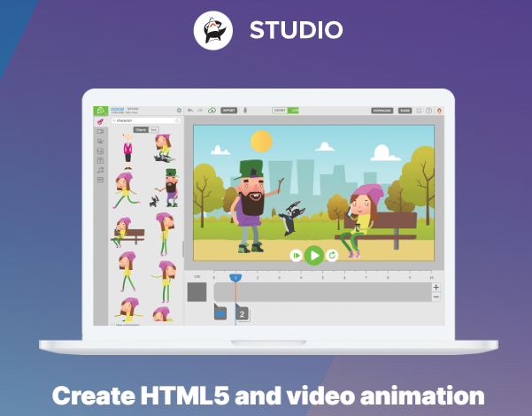Viewport: 532px width, 416px height.
Task: Toggle the loop playback button
Action: pos(332,255)
